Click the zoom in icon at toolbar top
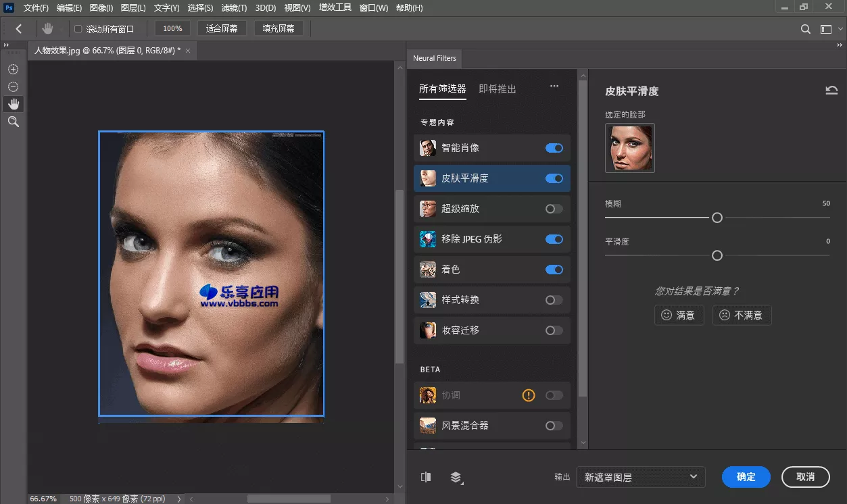This screenshot has height=504, width=847. click(12, 69)
